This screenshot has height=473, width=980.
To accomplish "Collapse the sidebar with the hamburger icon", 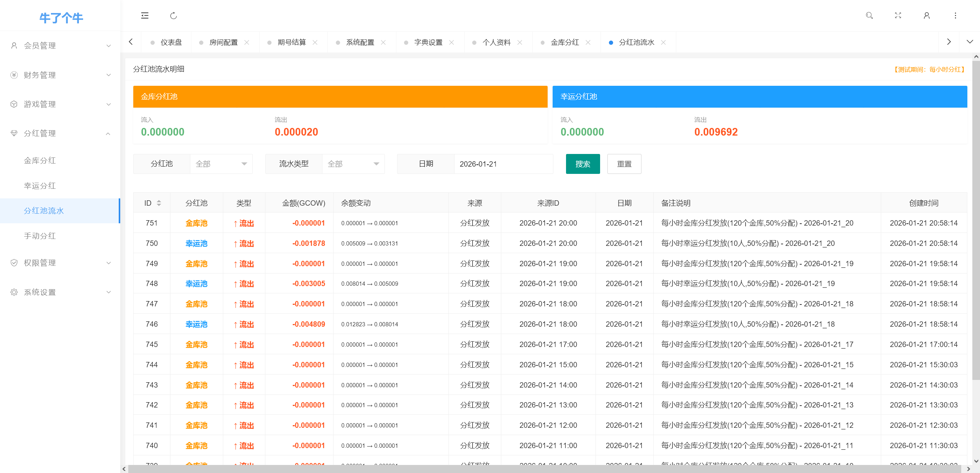I will click(144, 15).
